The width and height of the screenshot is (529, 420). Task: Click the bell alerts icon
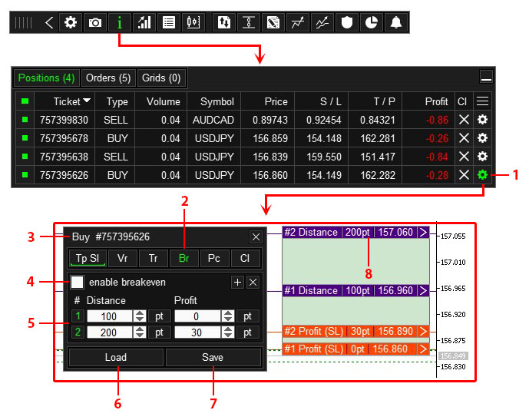tap(396, 22)
